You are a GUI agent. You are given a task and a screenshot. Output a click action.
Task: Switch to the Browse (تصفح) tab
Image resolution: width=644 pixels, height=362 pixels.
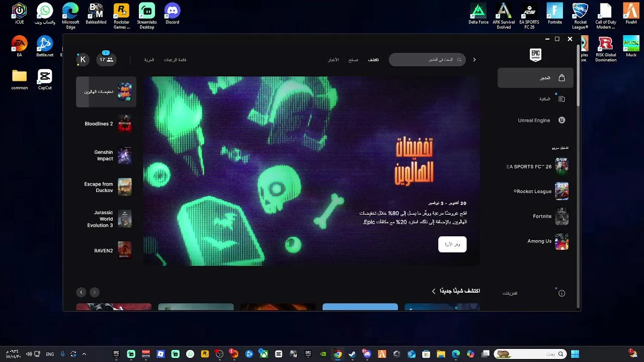click(354, 60)
